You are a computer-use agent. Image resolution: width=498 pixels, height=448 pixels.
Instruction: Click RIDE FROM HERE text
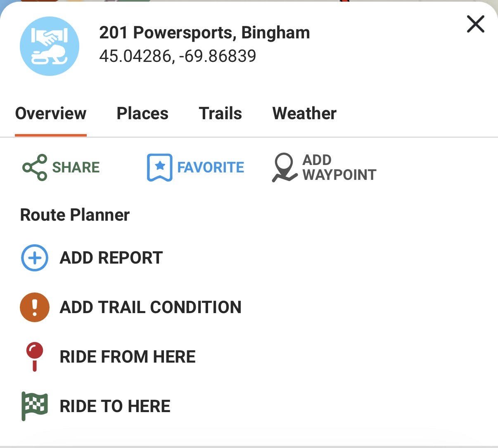point(128,356)
